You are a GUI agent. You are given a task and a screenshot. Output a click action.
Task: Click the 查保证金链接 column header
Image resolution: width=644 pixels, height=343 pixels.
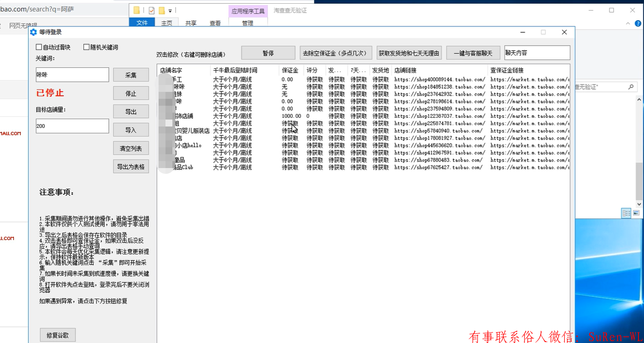coord(529,70)
